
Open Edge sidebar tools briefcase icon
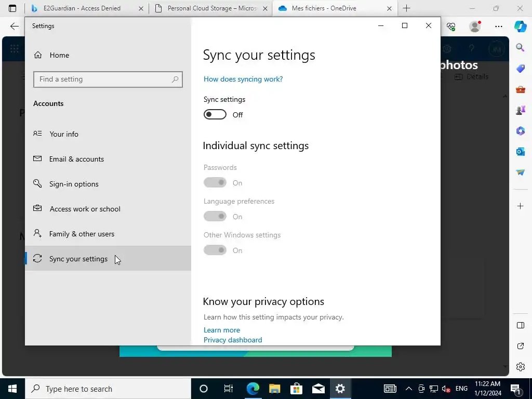point(520,89)
